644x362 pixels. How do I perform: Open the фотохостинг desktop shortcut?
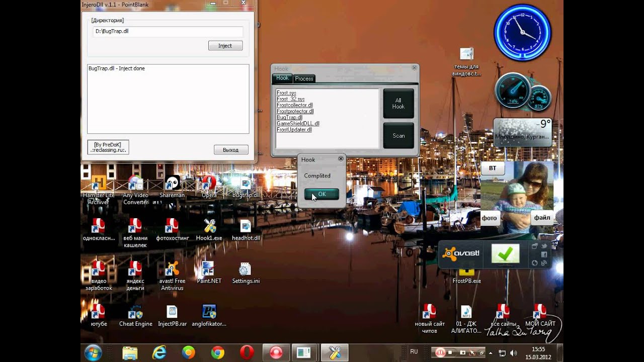[x=172, y=230]
